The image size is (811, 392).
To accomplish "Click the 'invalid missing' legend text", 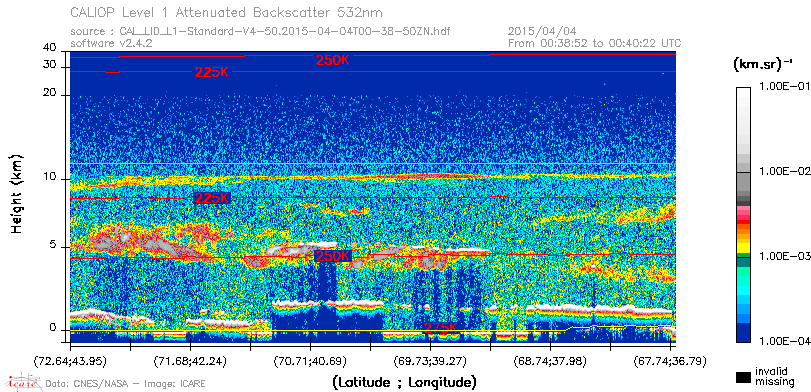I will click(774, 377).
